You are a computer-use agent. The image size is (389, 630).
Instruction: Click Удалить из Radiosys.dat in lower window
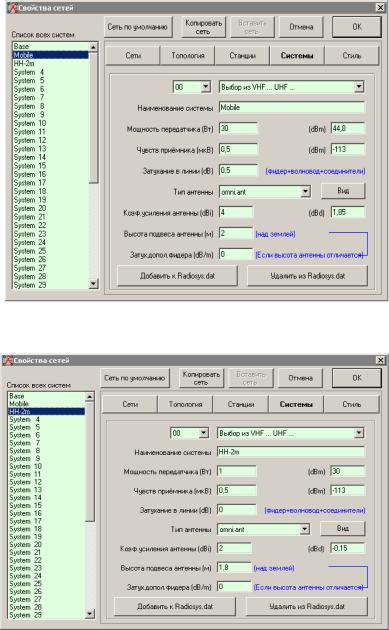307,606
